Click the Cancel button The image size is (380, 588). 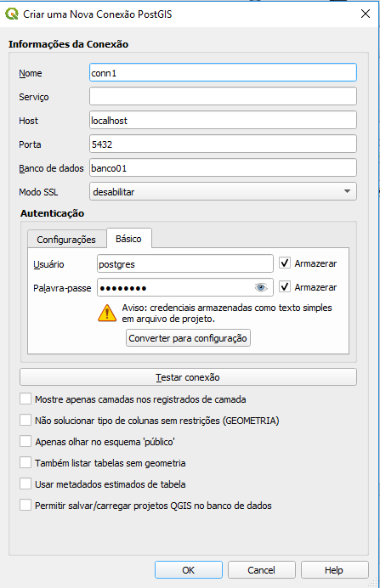tap(261, 570)
